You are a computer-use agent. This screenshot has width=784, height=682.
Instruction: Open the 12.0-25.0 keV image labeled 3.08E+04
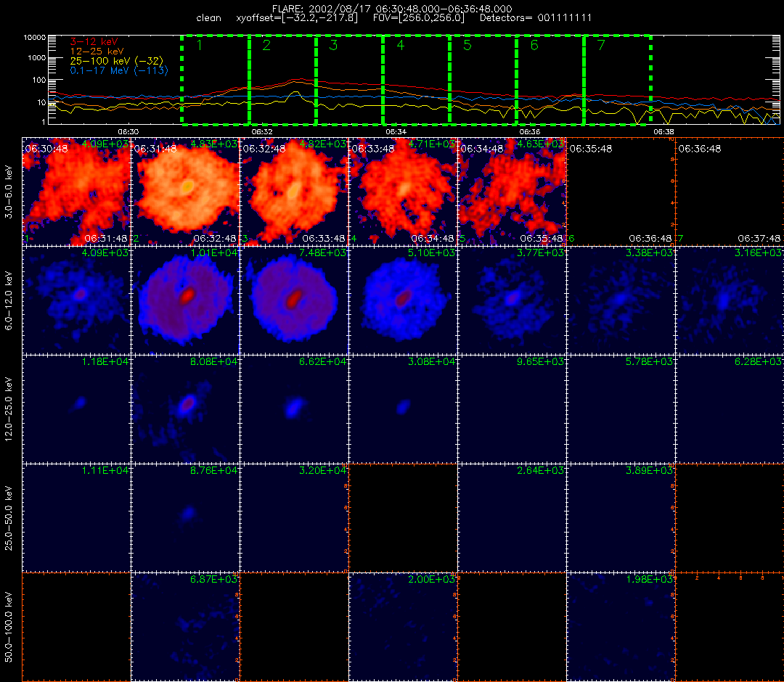coord(404,409)
